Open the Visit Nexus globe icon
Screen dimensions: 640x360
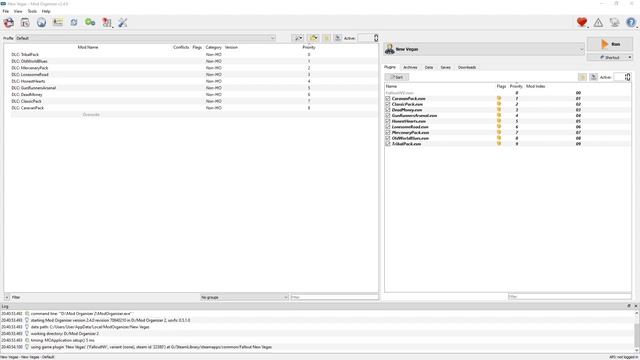pyautogui.click(x=41, y=23)
